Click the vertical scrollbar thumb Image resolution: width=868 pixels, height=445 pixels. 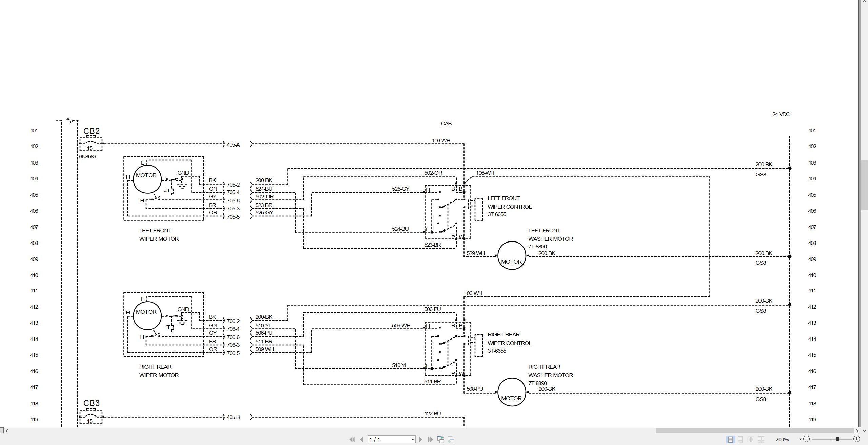[864, 185]
